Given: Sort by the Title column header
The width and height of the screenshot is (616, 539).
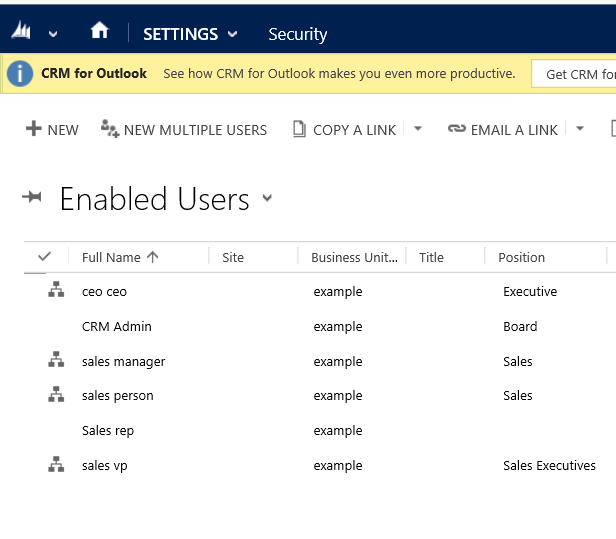Looking at the screenshot, I should pyautogui.click(x=431, y=257).
